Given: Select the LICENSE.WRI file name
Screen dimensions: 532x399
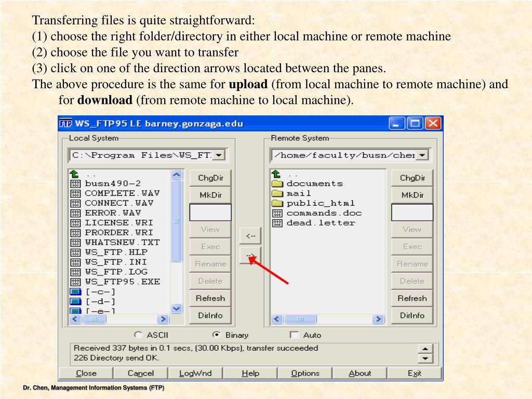Looking at the screenshot, I should (x=119, y=223).
